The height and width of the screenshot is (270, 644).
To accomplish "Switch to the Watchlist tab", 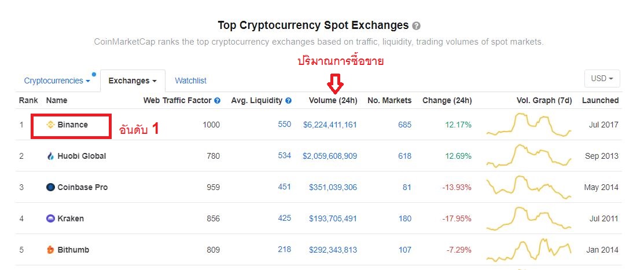I will point(190,81).
